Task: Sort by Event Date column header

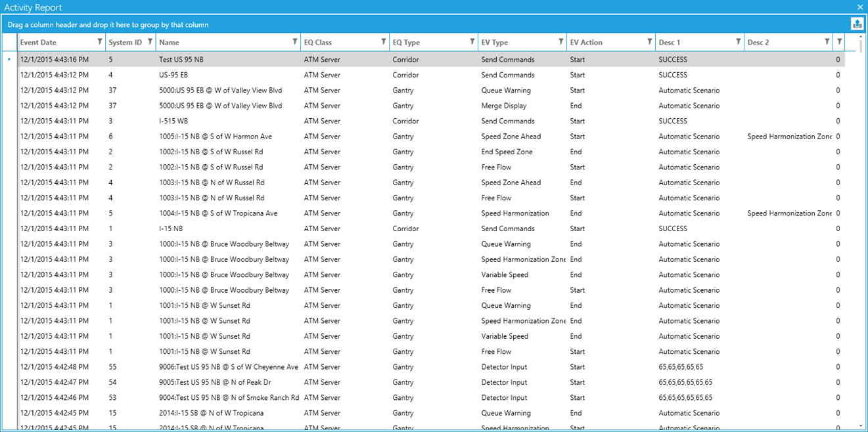Action: tap(38, 42)
